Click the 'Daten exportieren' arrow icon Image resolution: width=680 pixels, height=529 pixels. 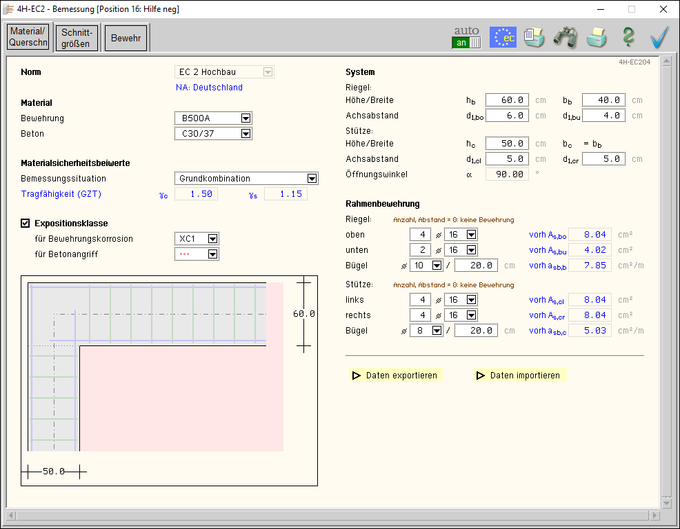pos(356,375)
